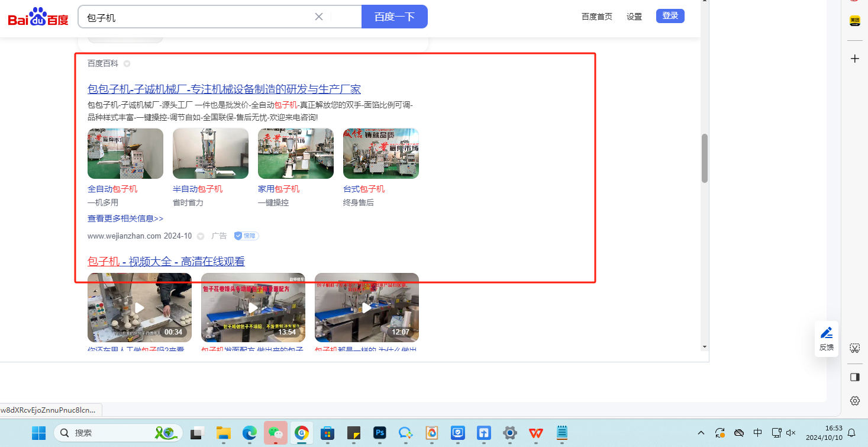Click the 登录 login button

tap(670, 16)
